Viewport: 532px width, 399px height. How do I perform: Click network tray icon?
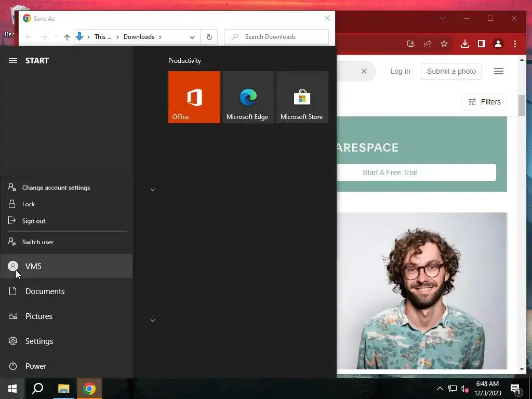click(453, 389)
